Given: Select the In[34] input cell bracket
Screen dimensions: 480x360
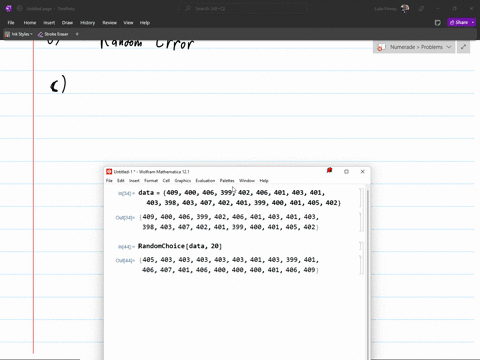Looking at the screenshot, I should [361, 198].
